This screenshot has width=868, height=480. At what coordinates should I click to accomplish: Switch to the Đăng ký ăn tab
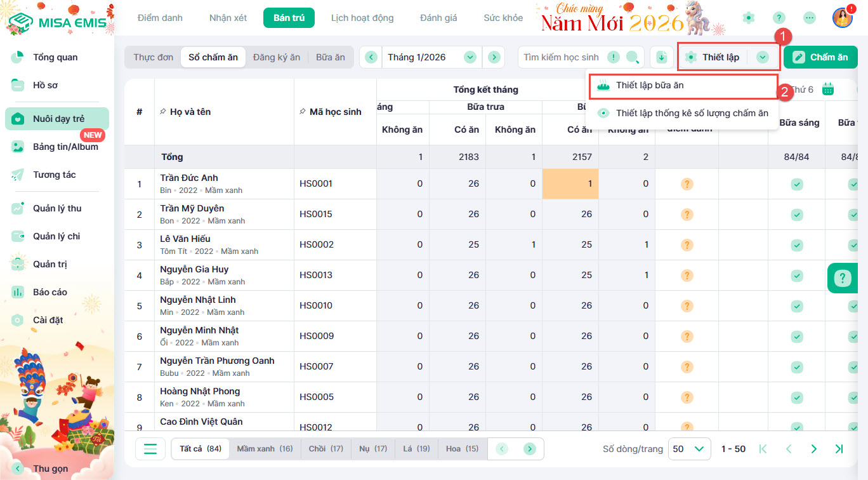pos(276,57)
